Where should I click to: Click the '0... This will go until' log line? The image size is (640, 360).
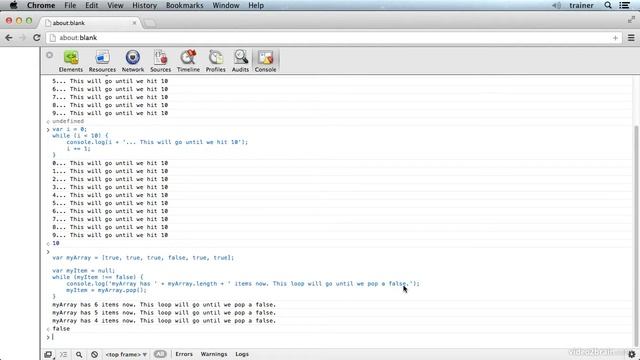pyautogui.click(x=110, y=163)
